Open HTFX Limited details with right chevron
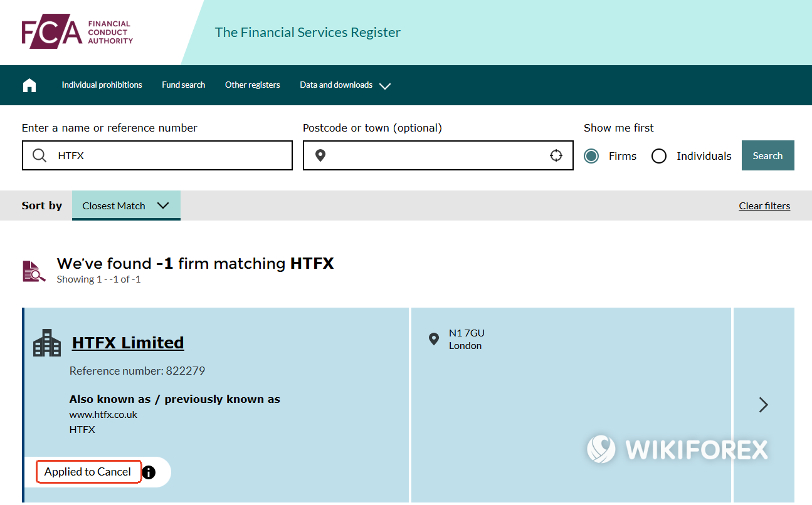This screenshot has width=812, height=505. click(x=763, y=405)
